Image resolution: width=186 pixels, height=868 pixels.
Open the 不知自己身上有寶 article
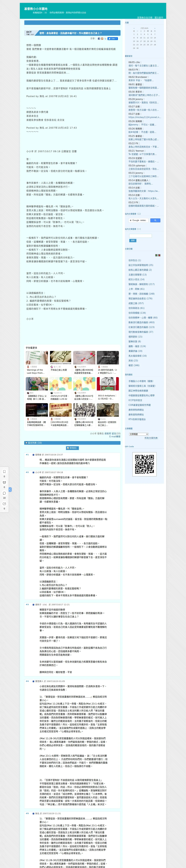point(59,370)
